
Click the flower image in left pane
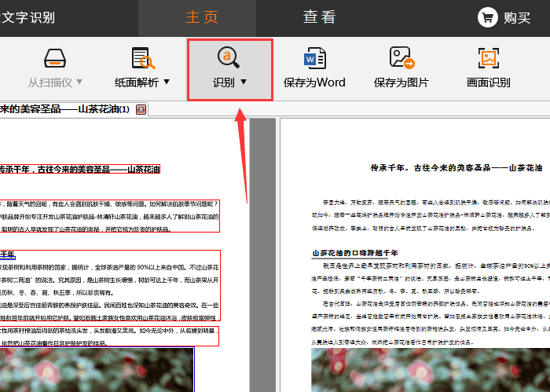click(97, 369)
